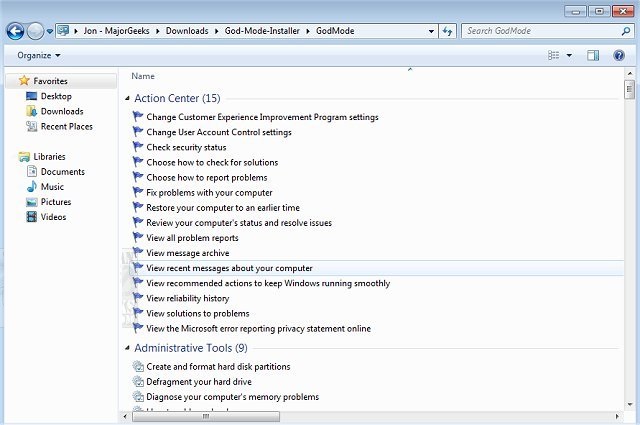Select Jon - MajorGeeks in breadcrumb path
Image resolution: width=640 pixels, height=425 pixels.
tap(116, 31)
